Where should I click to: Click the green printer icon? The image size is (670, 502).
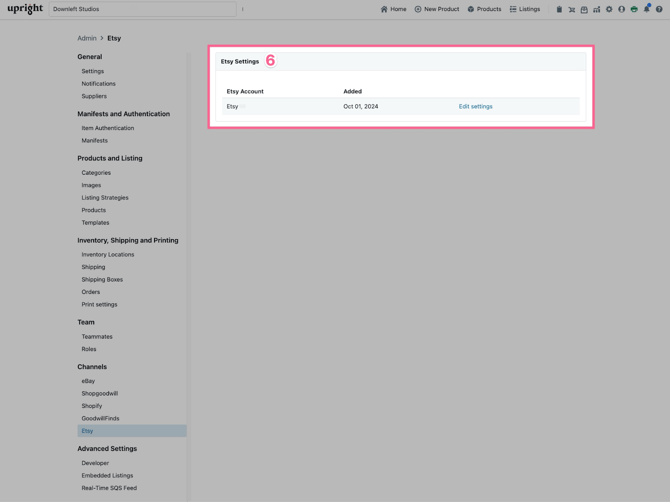pos(634,9)
